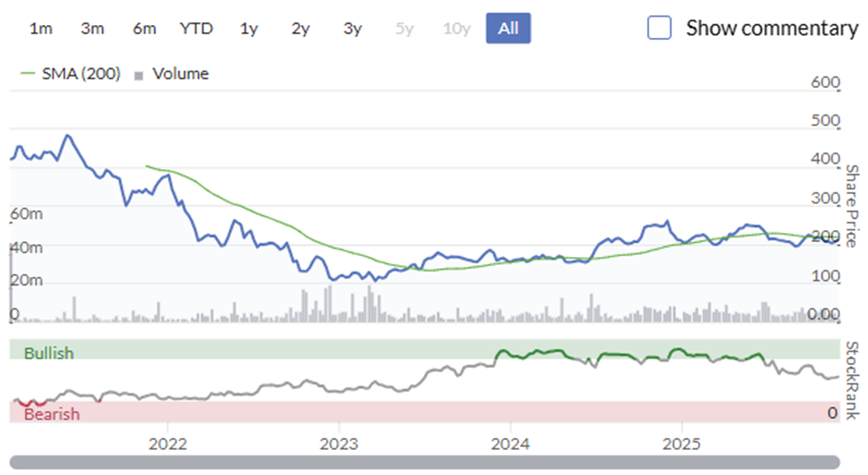Click the 100 share price axis value

[826, 275]
